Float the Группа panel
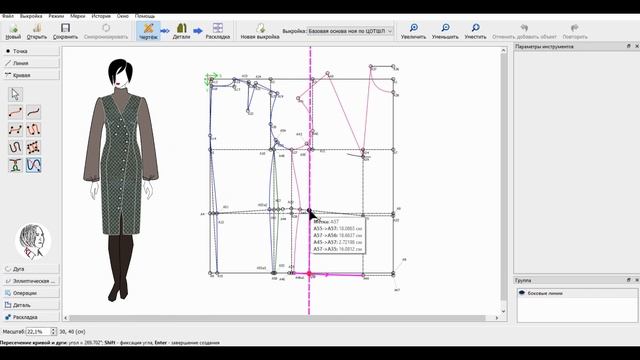The height and width of the screenshot is (360, 640). click(629, 280)
